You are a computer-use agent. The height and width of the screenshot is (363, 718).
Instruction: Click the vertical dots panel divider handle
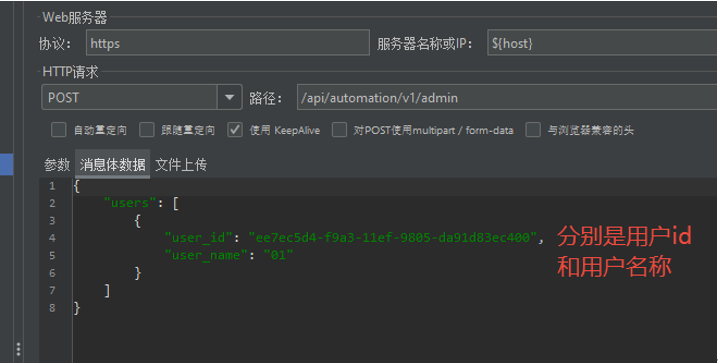18,349
